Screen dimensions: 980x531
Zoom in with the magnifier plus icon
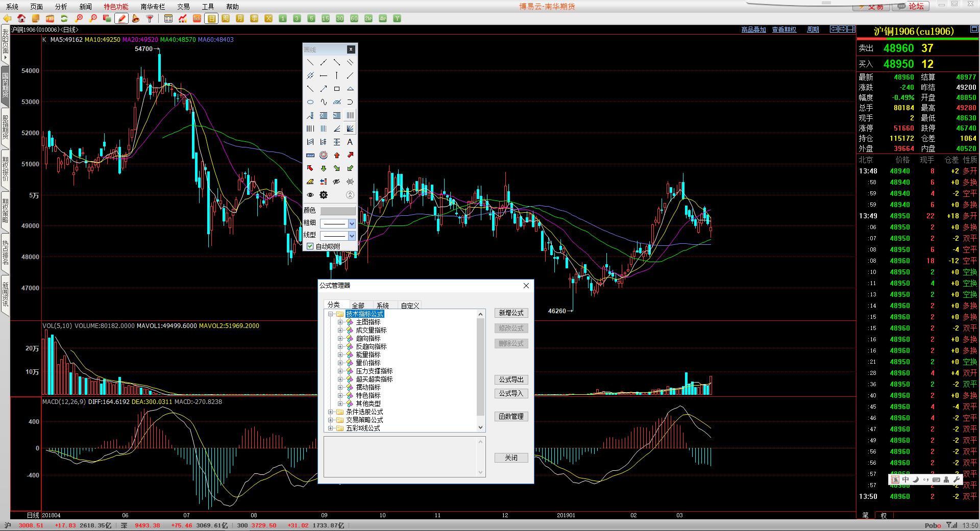point(79,18)
